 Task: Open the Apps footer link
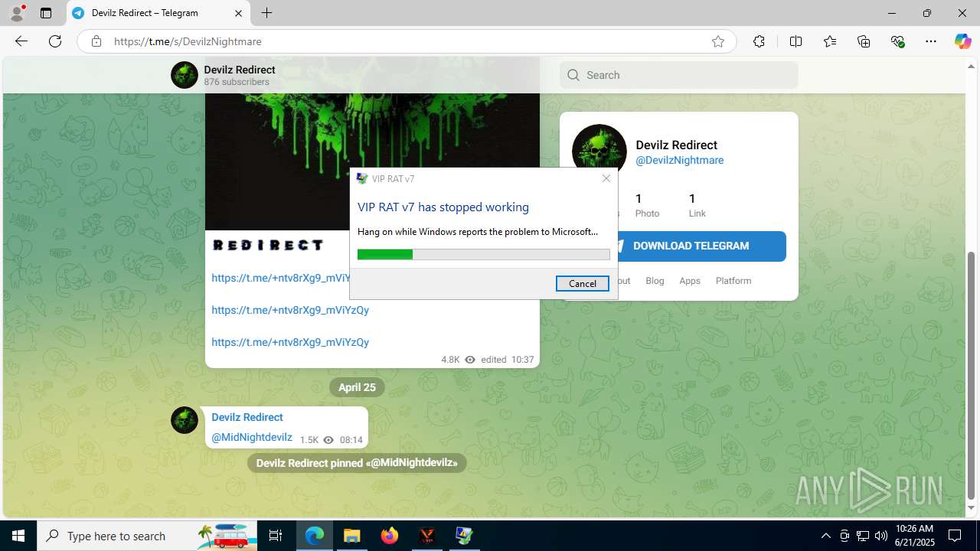coord(690,281)
